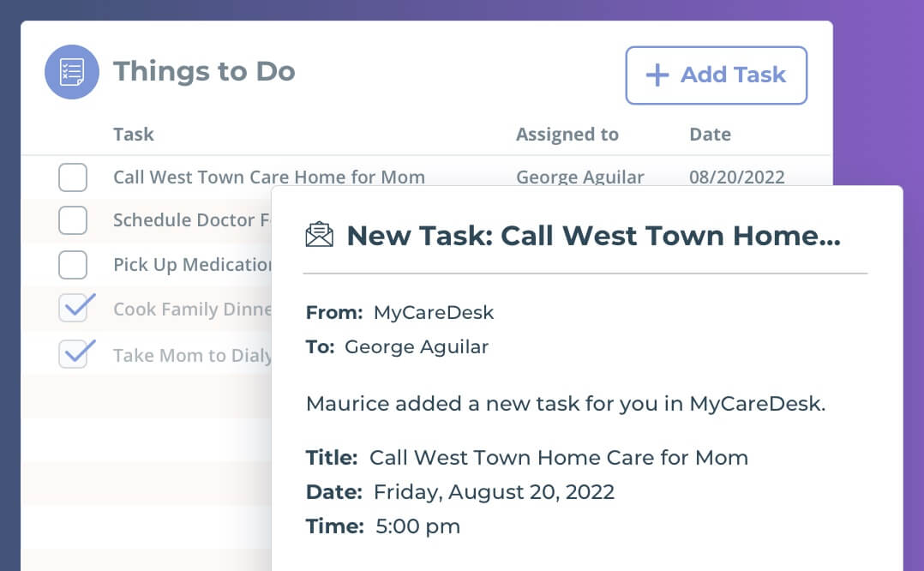Sort by the Assigned to column header
This screenshot has width=924, height=571.
click(567, 134)
